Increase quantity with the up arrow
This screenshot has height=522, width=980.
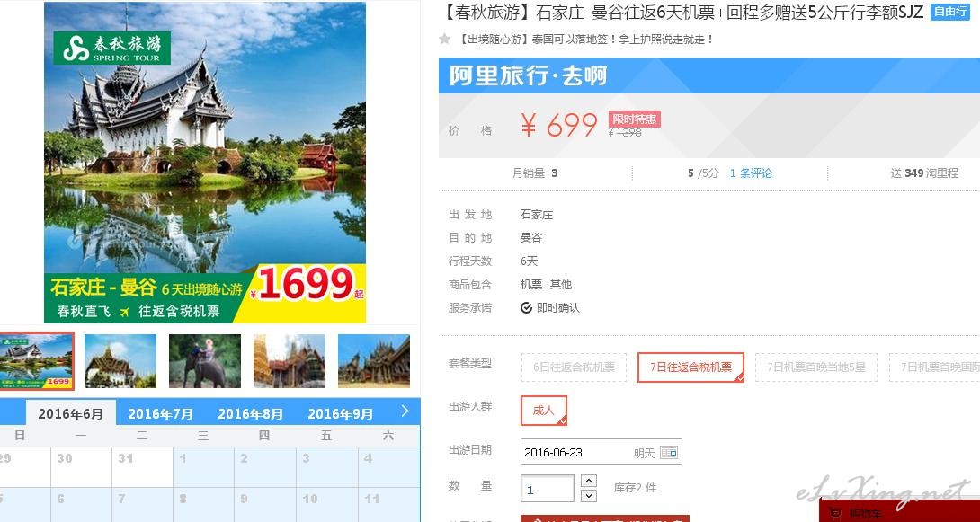click(x=589, y=481)
